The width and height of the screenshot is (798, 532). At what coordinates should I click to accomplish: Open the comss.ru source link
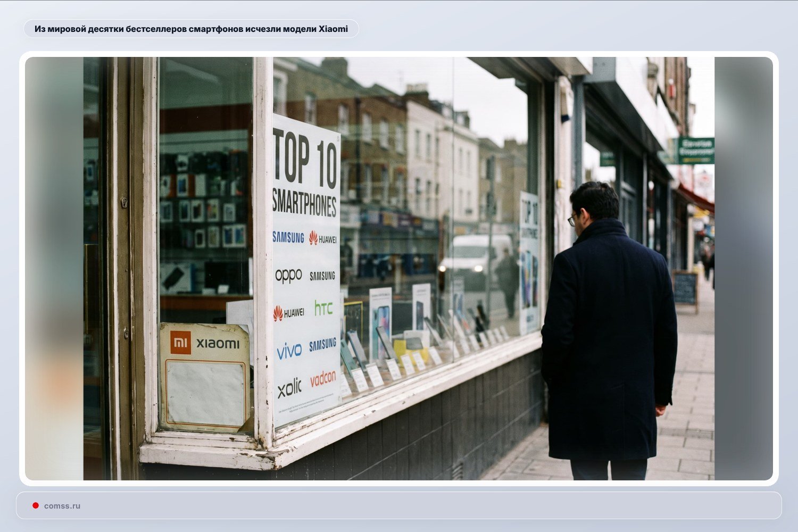pyautogui.click(x=62, y=506)
